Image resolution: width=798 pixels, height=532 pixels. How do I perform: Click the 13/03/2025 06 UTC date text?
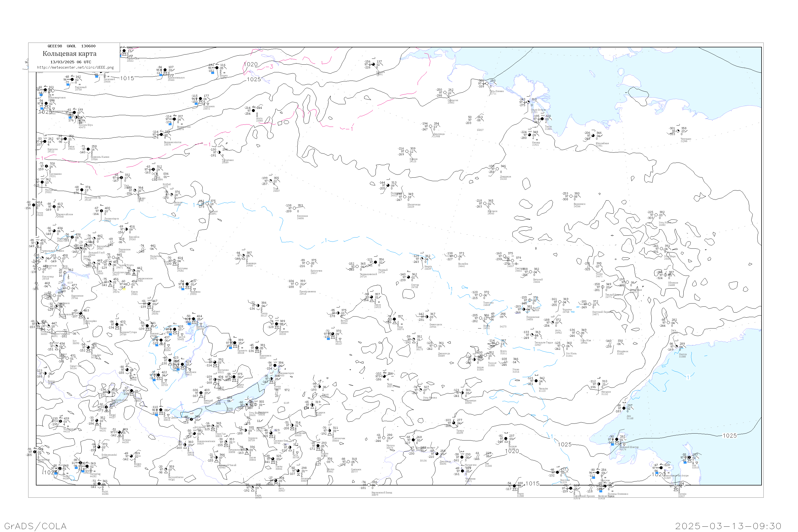tap(70, 62)
